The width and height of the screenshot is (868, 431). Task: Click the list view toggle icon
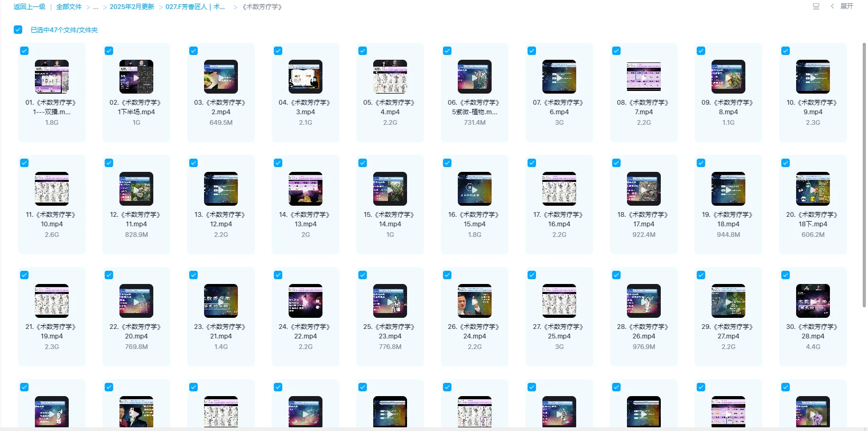[816, 6]
